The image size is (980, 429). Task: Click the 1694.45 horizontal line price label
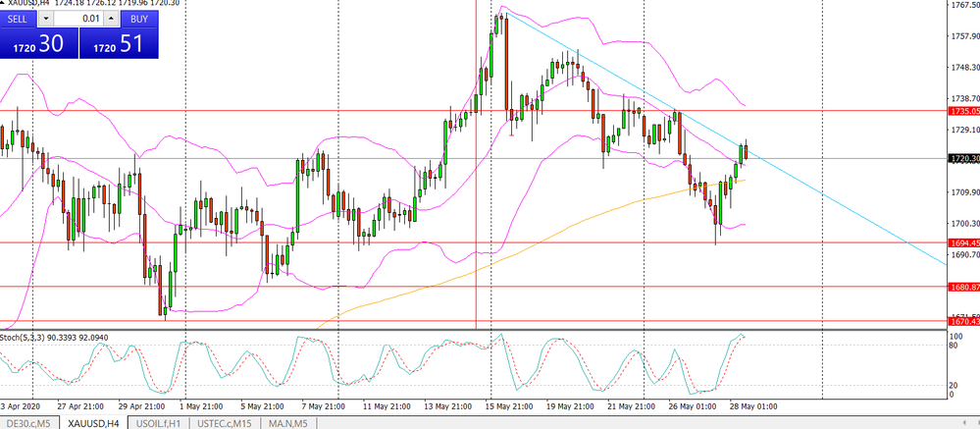point(963,242)
